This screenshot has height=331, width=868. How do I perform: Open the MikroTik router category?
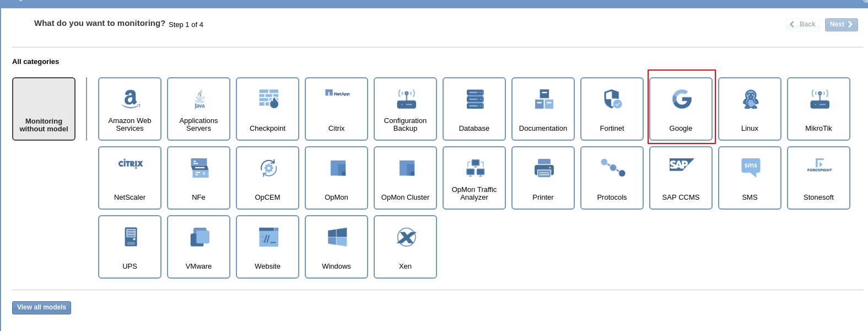(818, 109)
